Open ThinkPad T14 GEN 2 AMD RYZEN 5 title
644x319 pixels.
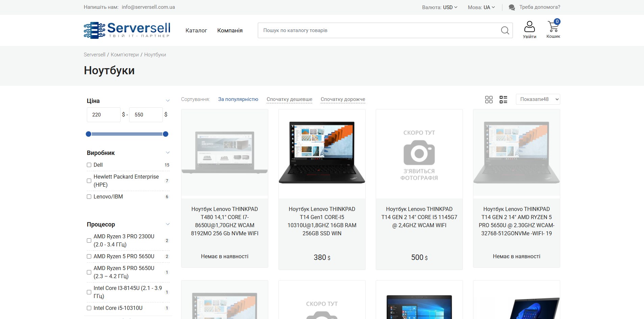pos(517,221)
